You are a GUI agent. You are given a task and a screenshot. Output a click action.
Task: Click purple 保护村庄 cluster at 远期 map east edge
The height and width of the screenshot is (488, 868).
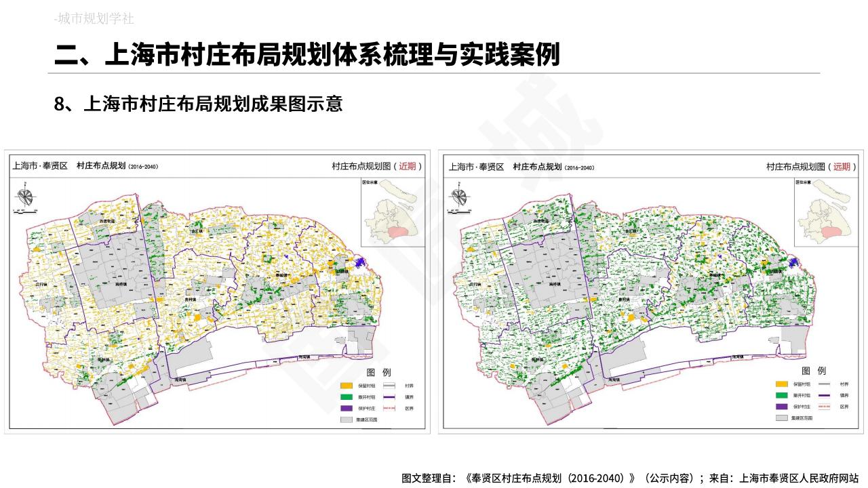(794, 262)
